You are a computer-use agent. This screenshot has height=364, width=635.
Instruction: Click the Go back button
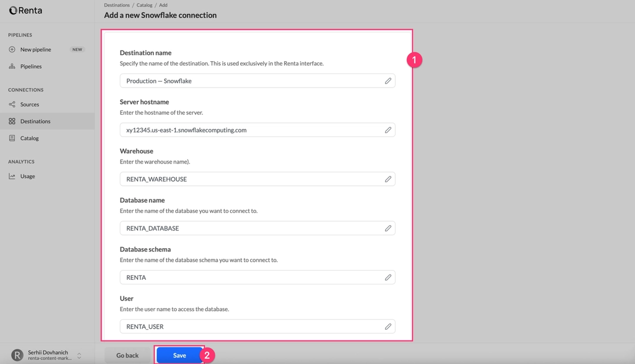click(x=128, y=355)
